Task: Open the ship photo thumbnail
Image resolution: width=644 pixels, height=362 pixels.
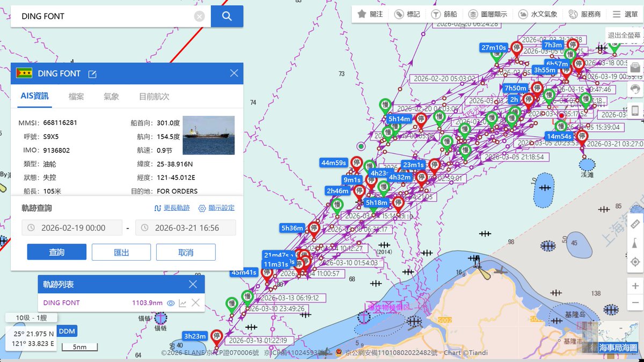Action: pyautogui.click(x=208, y=135)
